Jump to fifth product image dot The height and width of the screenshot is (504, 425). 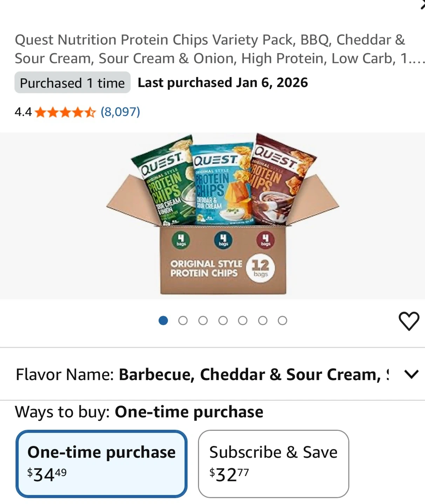pyautogui.click(x=242, y=321)
